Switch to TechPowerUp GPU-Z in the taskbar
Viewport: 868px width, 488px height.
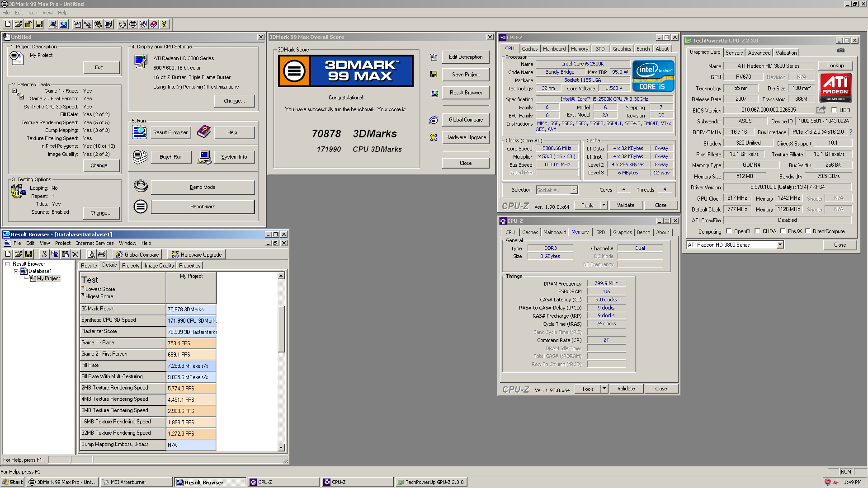(x=431, y=482)
